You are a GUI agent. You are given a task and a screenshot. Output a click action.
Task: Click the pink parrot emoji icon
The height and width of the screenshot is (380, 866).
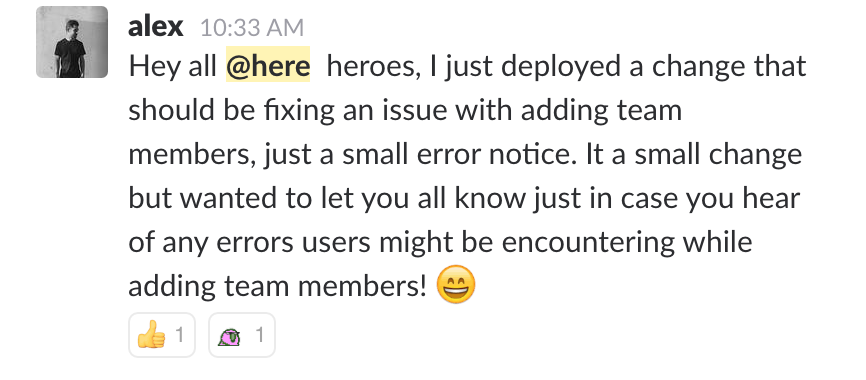pos(230,336)
